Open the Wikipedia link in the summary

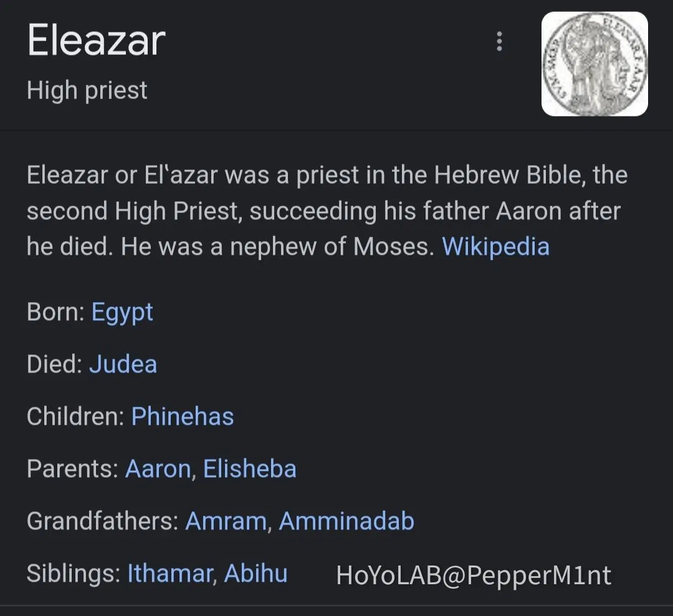(495, 247)
